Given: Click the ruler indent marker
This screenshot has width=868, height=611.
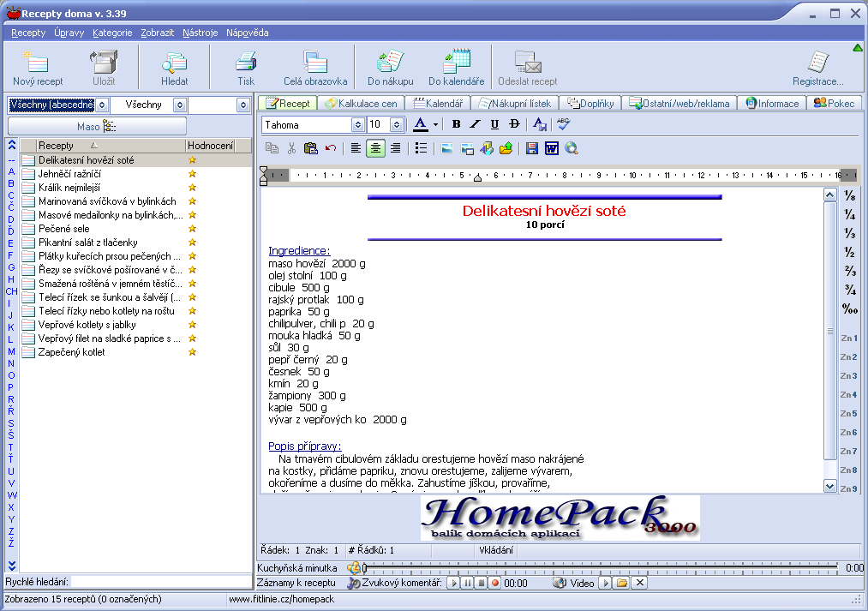Looking at the screenshot, I should (x=478, y=177).
